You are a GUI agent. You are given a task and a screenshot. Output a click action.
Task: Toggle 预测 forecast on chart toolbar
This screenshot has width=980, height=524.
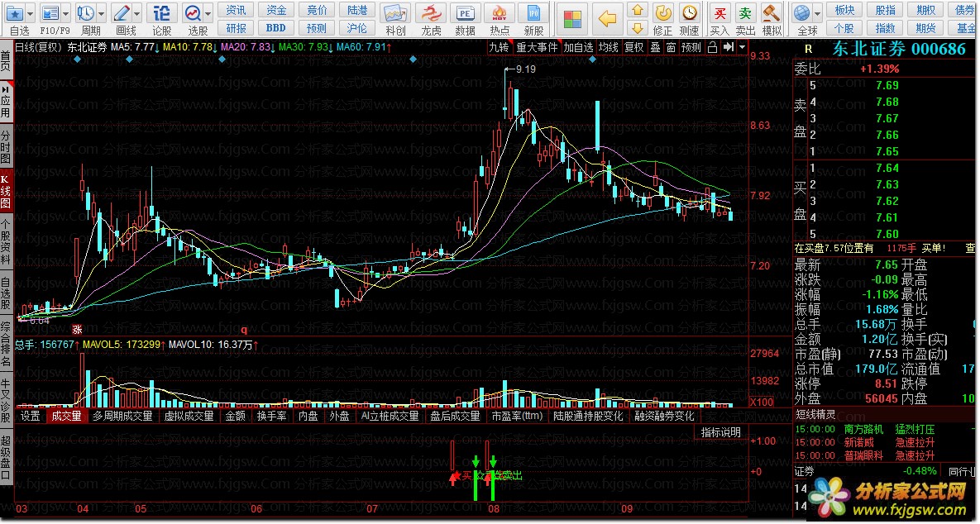(691, 47)
